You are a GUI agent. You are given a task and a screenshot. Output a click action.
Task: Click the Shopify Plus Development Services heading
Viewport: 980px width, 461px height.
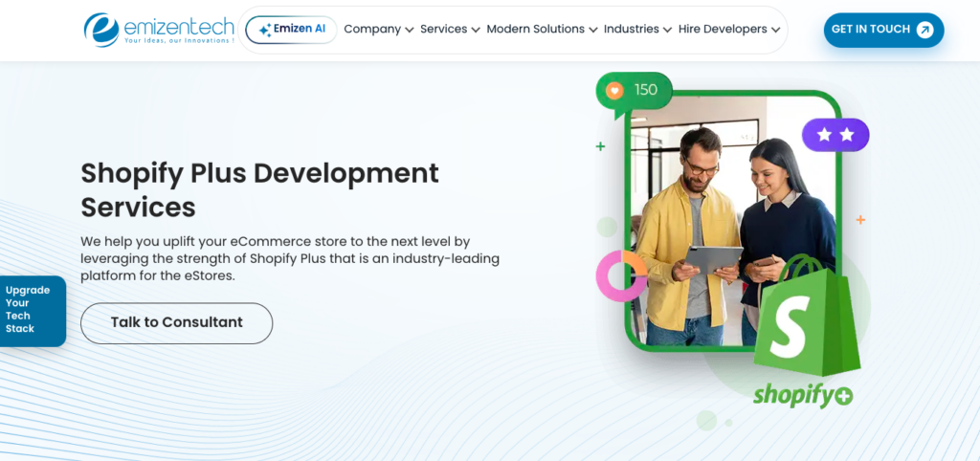pos(260,190)
